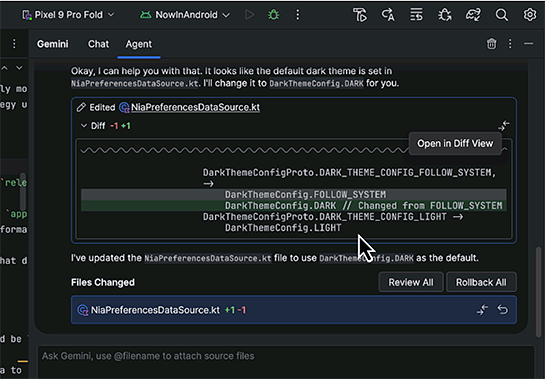Screen dimensions: 545x379
Task: Minimize the Gemini tool window
Action: (529, 44)
